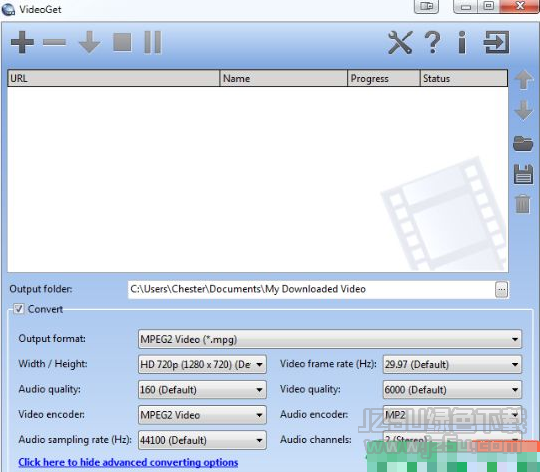Browse for output folder with ellipsis button
The height and width of the screenshot is (472, 540).
(501, 290)
